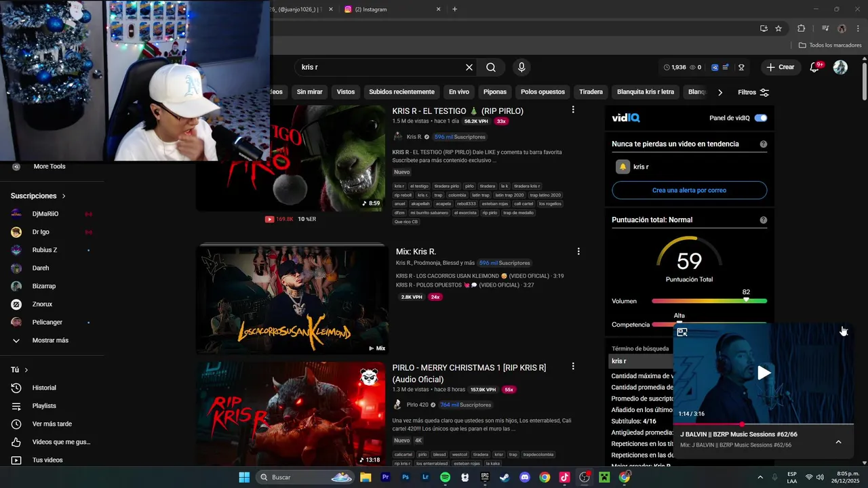Clear the search box with the X icon
This screenshot has height=488, width=868.
(469, 67)
